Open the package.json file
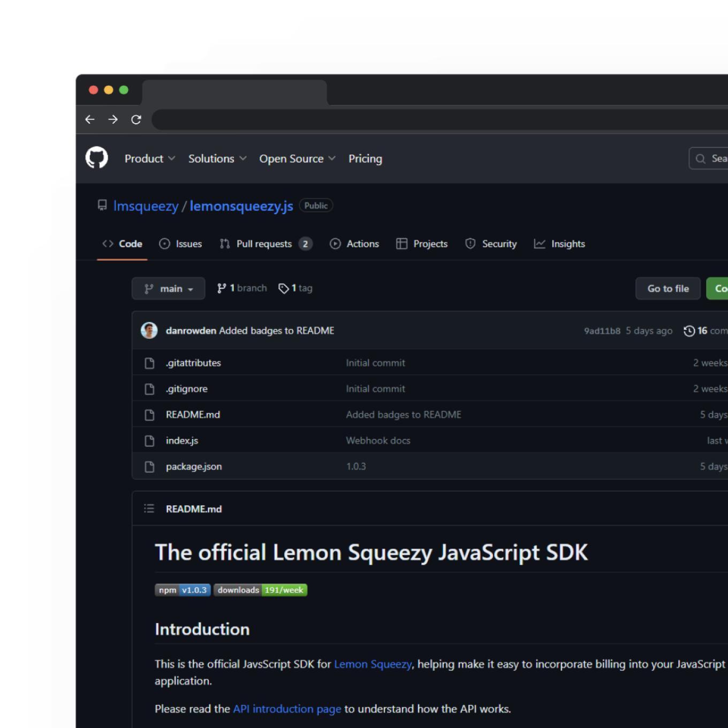728x728 pixels. click(193, 466)
